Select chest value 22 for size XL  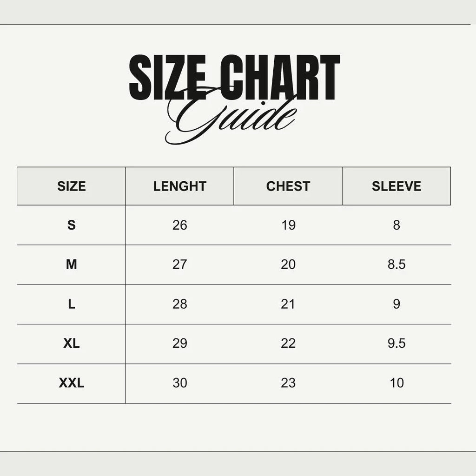click(288, 344)
